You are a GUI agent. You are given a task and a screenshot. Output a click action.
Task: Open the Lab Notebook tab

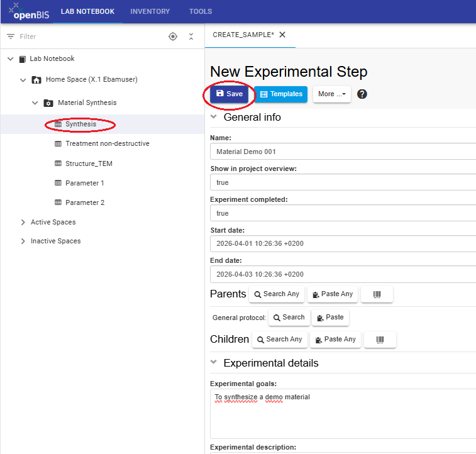[87, 11]
